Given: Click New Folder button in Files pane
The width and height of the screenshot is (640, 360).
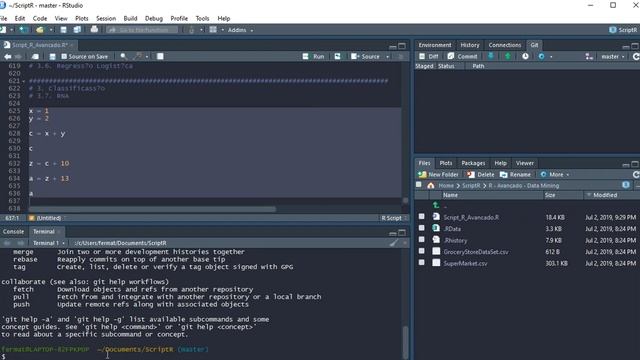Looking at the screenshot, I should 438,174.
